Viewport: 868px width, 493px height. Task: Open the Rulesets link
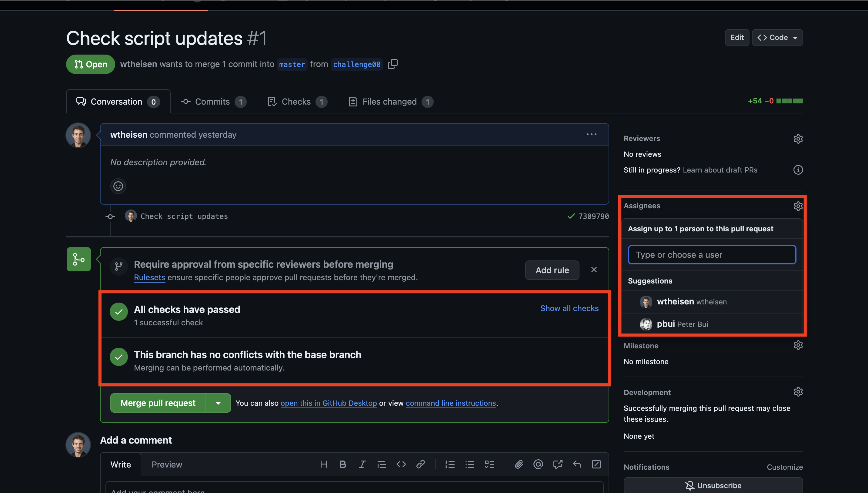point(150,277)
